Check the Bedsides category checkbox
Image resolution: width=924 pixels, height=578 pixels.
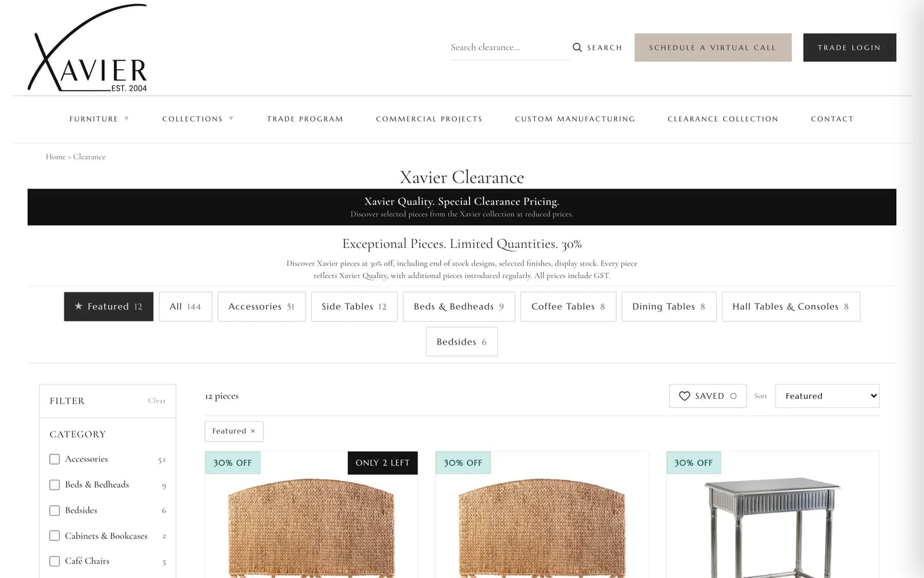pyautogui.click(x=54, y=510)
